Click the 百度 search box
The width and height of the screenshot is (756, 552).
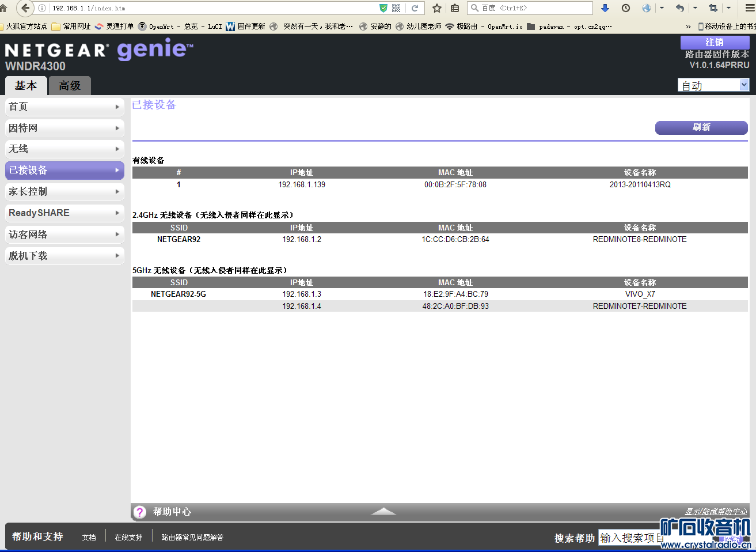[x=530, y=8]
